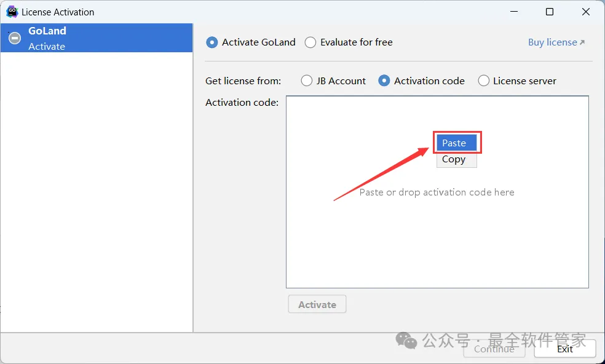Minimize the License Activation window
Viewport: 605px width, 364px height.
tap(514, 12)
